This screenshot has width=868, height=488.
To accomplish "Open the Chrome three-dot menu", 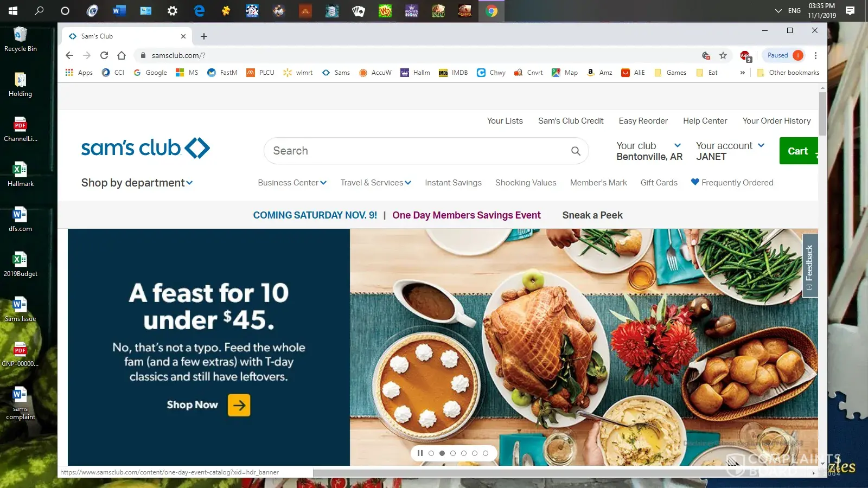I will (815, 55).
